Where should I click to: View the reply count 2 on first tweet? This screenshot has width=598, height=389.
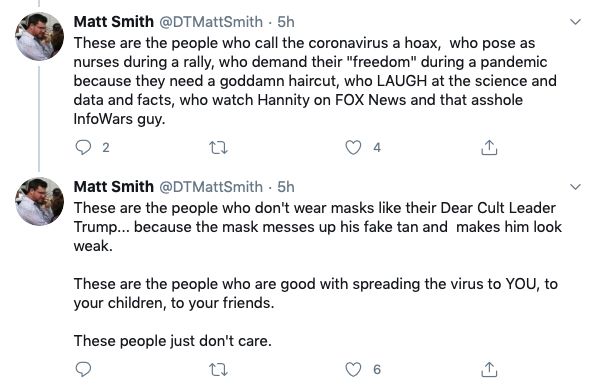click(x=106, y=148)
